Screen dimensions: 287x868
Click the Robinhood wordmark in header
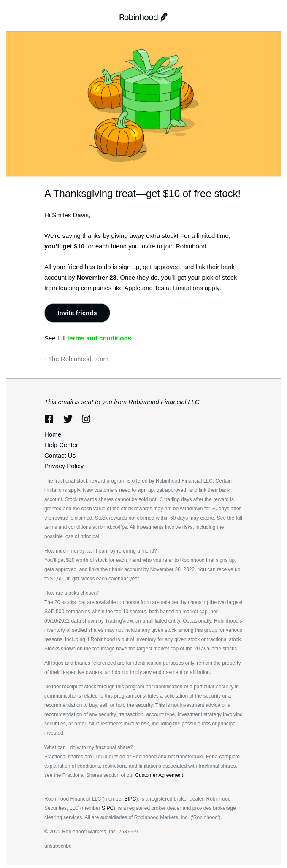[x=138, y=17]
